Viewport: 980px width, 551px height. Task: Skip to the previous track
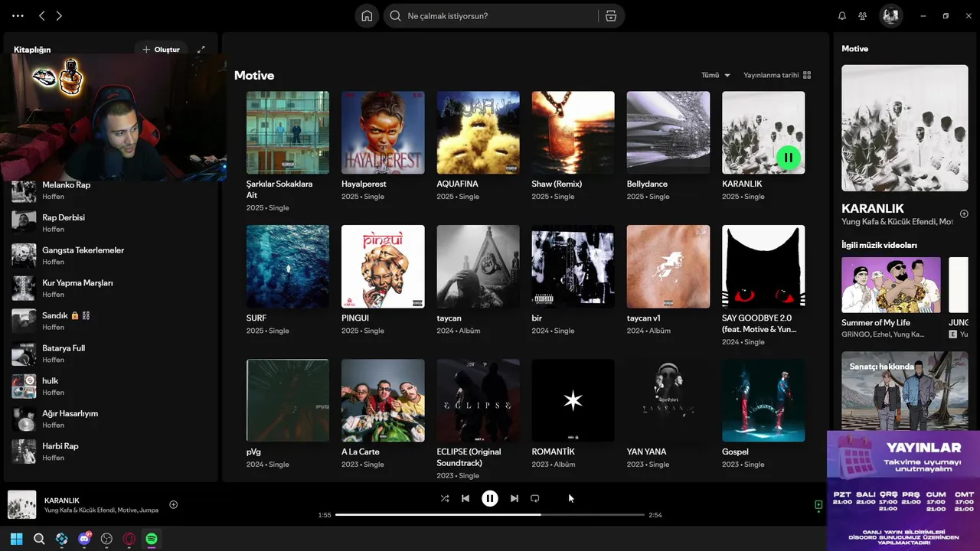point(465,498)
